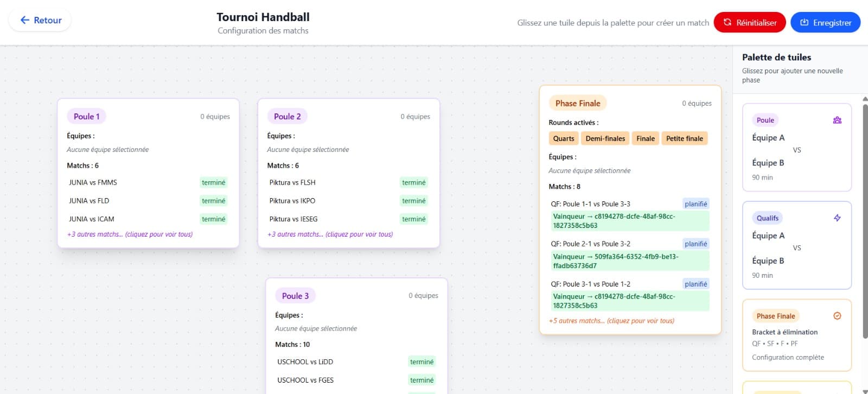868x394 pixels.
Task: Click 'planifié' status of QF Poule 2-1 match
Action: pos(696,244)
